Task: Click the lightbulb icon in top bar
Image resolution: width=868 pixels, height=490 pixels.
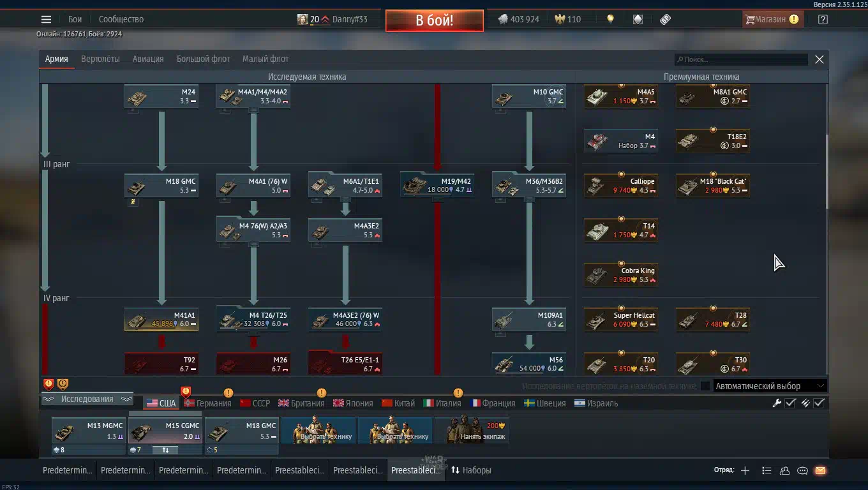Action: 610,19
